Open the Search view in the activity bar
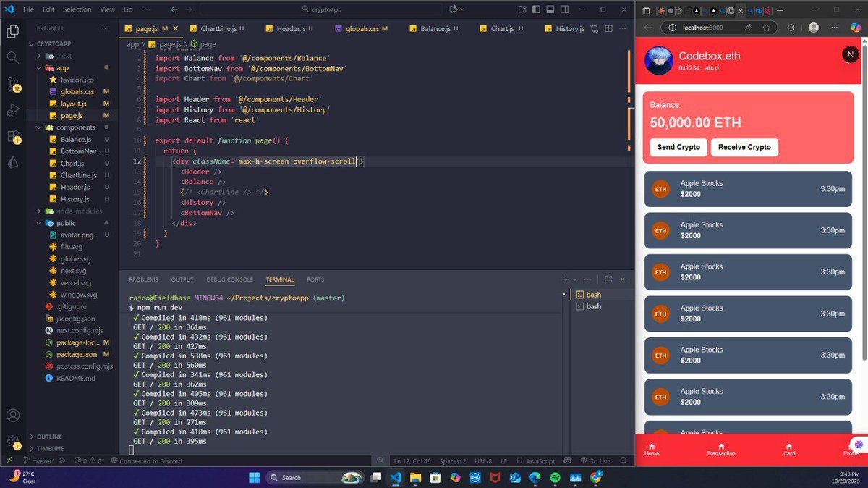868x488 pixels. pos(12,57)
